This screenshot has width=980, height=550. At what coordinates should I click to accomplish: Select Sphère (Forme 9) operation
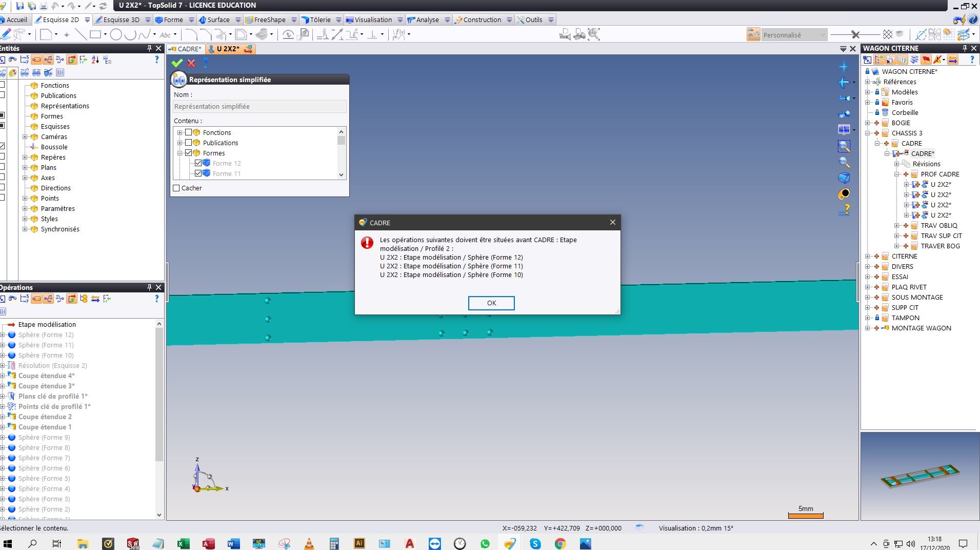click(44, 437)
